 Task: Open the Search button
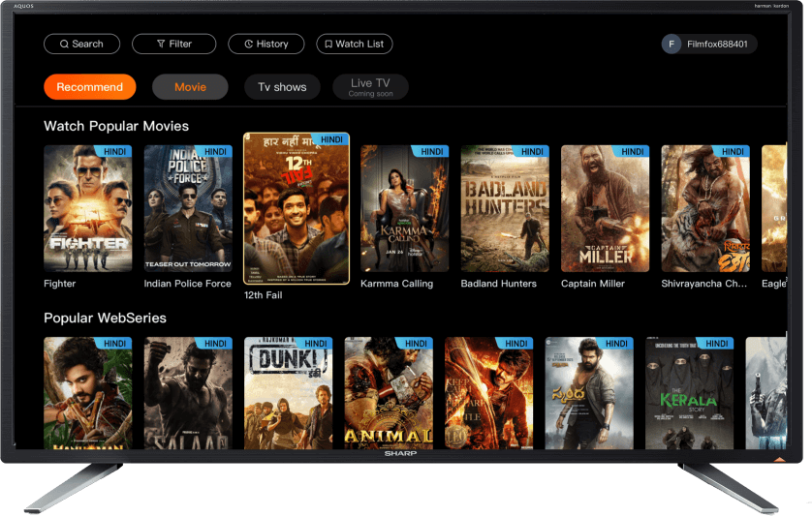coord(81,44)
